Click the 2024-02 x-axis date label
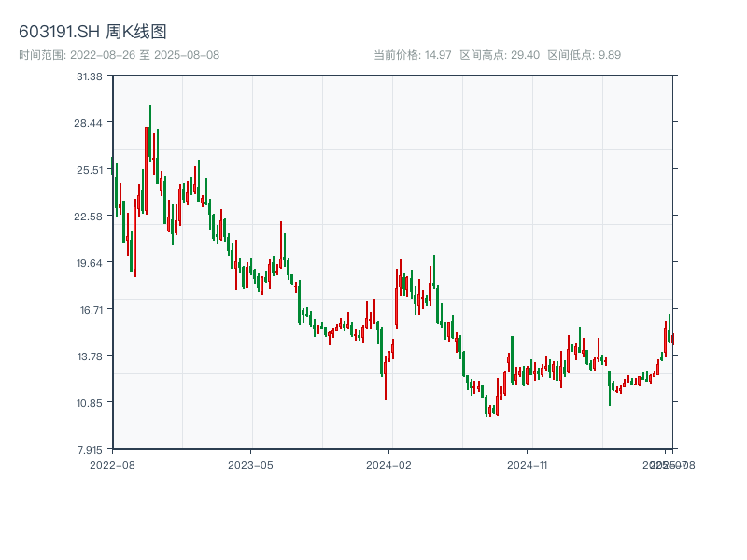 [388, 464]
